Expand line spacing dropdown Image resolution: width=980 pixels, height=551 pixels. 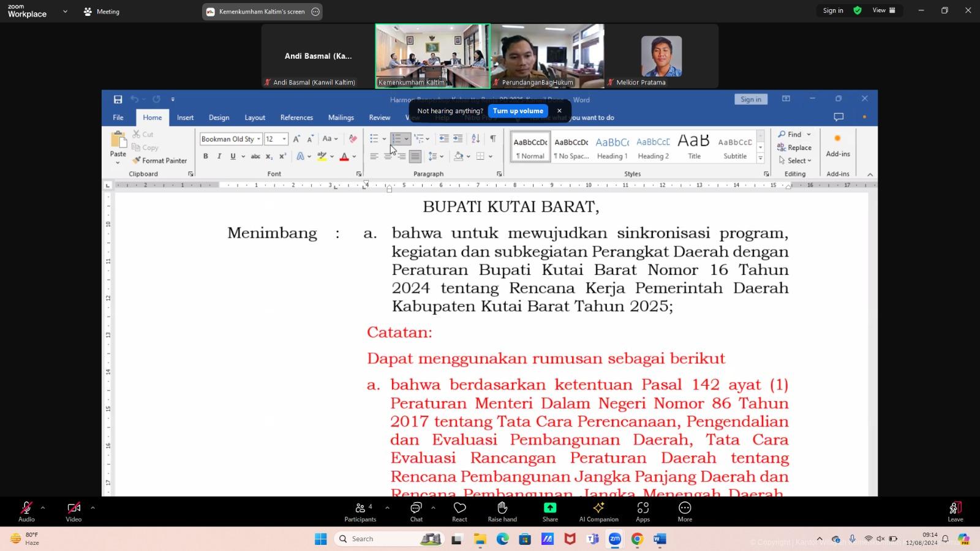[x=442, y=157]
